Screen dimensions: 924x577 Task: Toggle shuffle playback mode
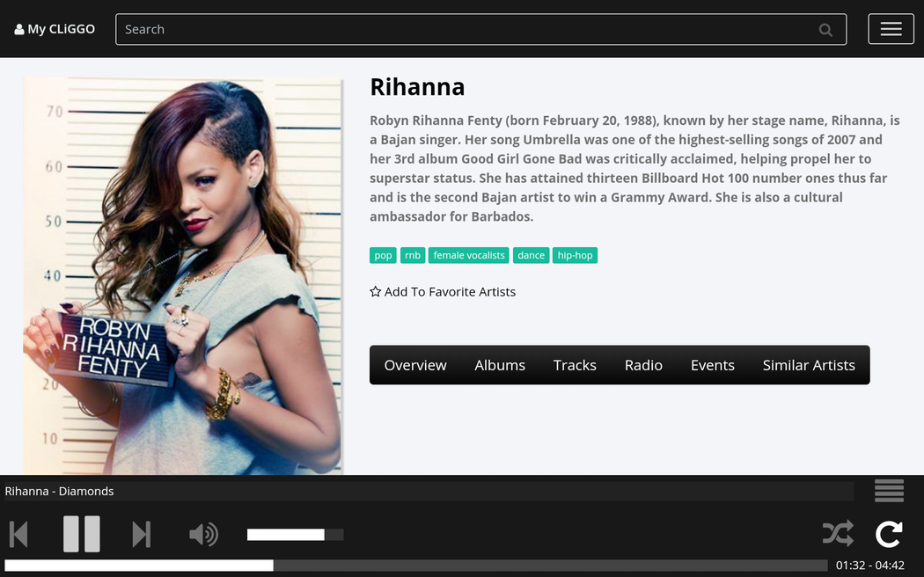[x=838, y=533]
